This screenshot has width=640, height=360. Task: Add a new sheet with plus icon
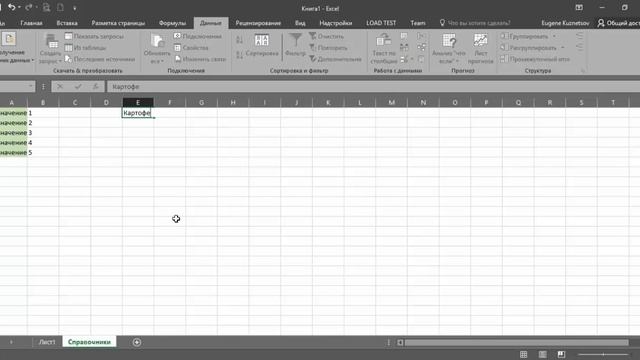[137, 342]
